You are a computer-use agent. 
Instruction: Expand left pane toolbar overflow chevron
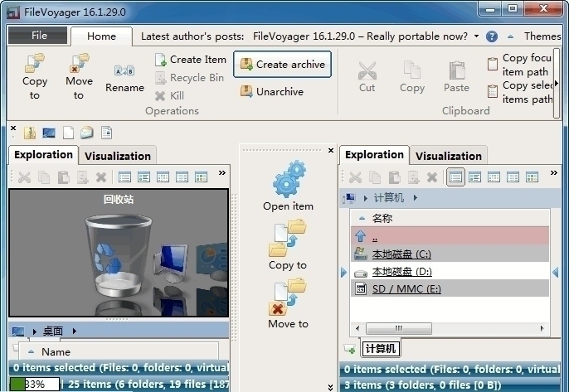pyautogui.click(x=222, y=173)
